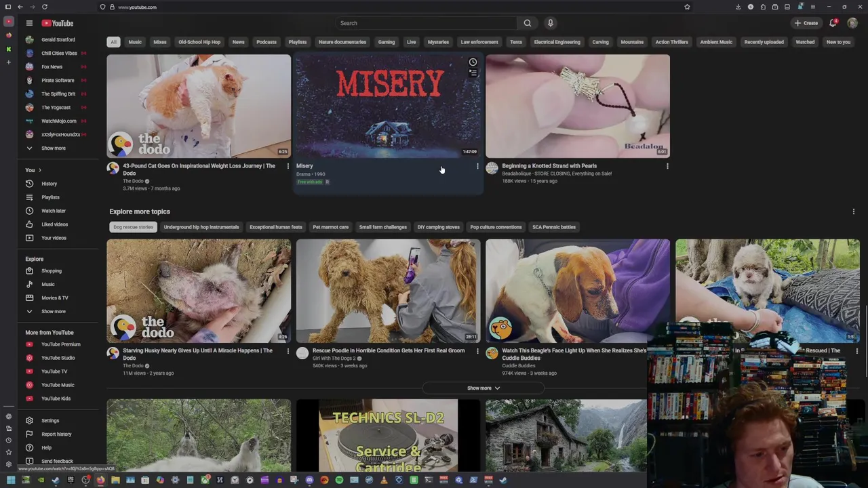The height and width of the screenshot is (488, 868).
Task: Click the Create button
Action: pos(806,23)
